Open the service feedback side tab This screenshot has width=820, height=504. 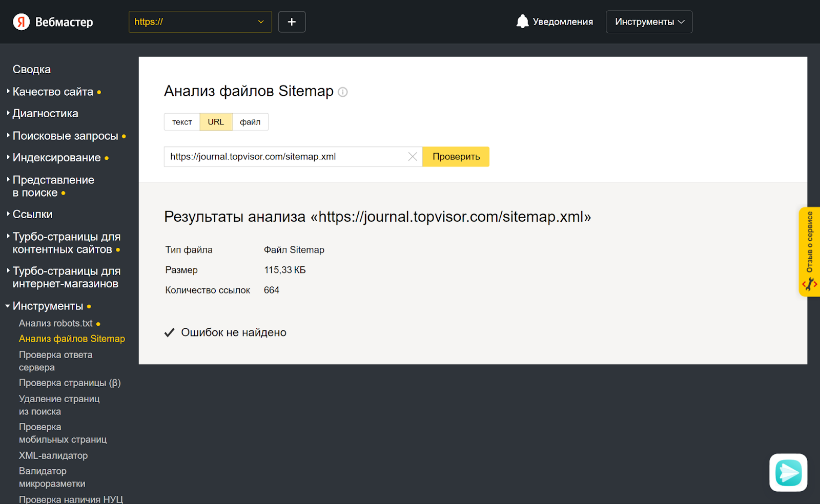tap(809, 251)
